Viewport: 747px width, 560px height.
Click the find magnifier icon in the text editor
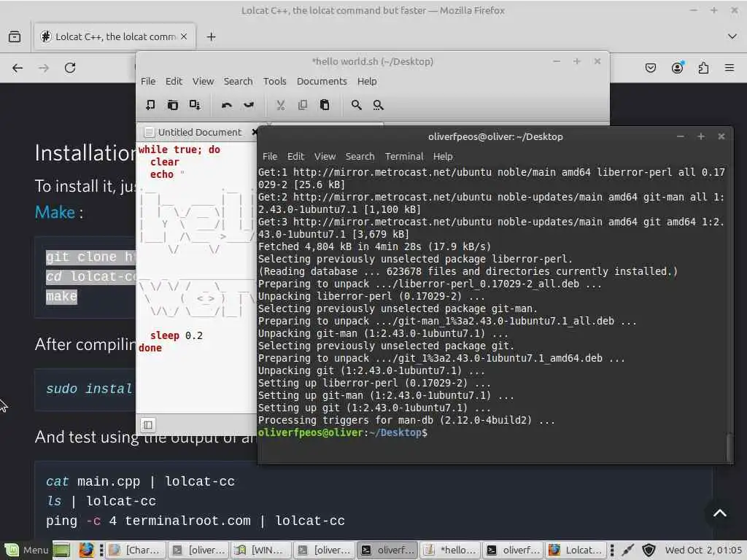tap(356, 105)
